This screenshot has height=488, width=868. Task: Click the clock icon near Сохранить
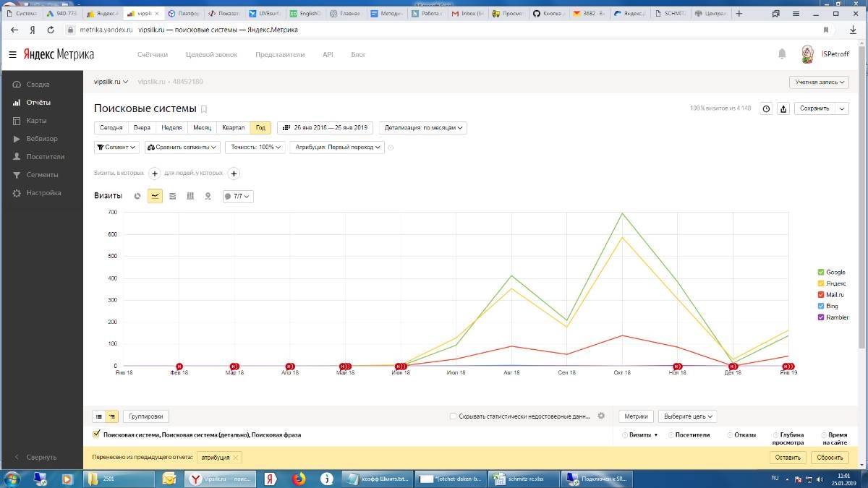click(x=766, y=108)
